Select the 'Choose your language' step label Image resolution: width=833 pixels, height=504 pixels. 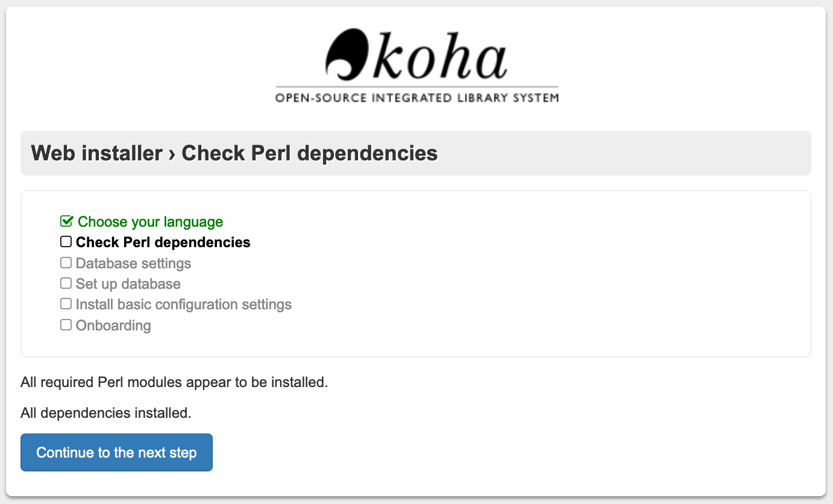(x=150, y=222)
